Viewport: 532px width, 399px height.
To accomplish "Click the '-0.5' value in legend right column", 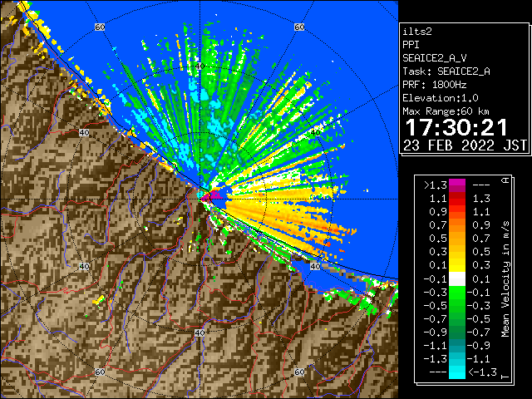I will (479, 319).
